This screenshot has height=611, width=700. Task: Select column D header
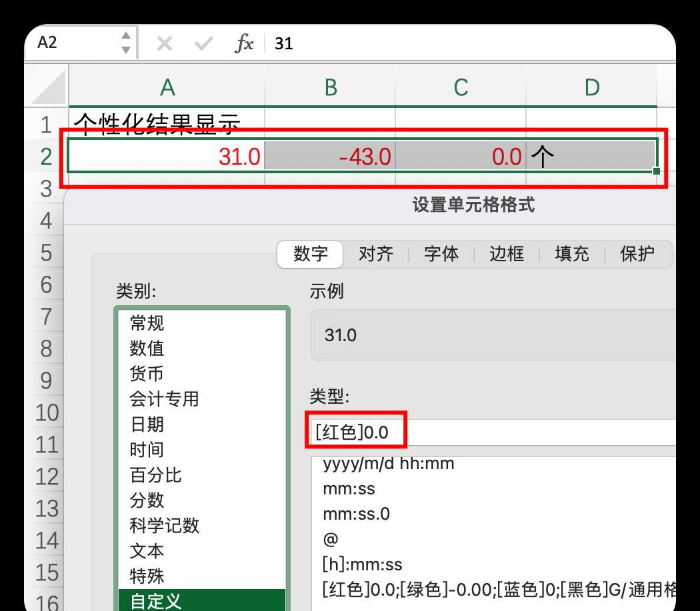591,87
